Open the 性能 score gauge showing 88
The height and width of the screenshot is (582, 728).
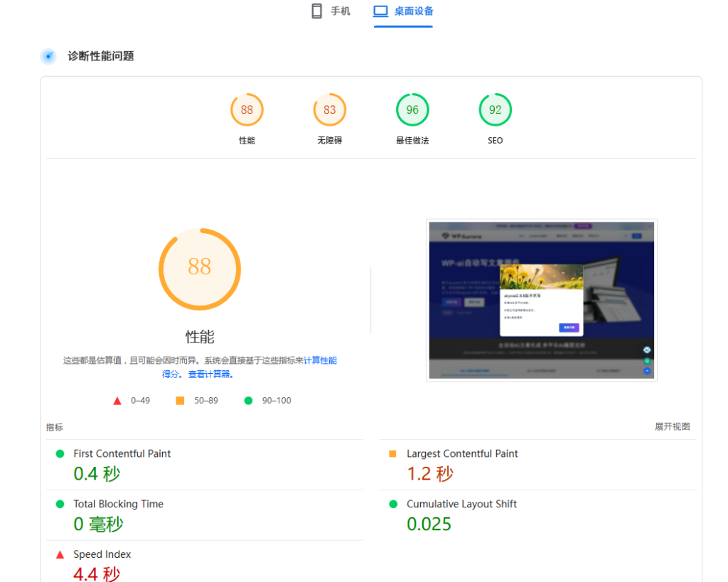[247, 109]
